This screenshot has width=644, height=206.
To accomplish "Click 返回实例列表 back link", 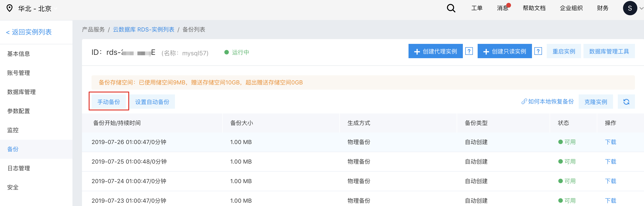I will [x=29, y=32].
